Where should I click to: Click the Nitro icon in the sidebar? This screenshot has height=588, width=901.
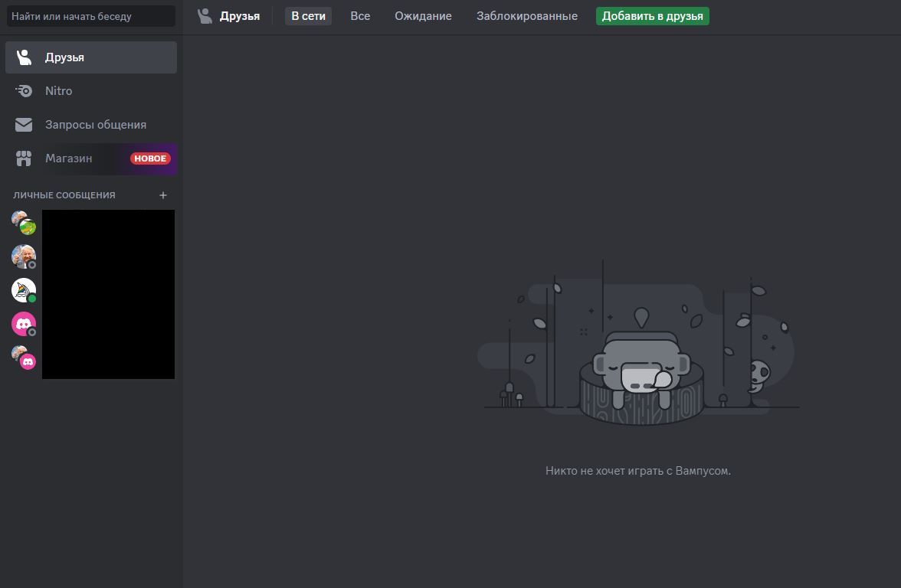[x=24, y=90]
